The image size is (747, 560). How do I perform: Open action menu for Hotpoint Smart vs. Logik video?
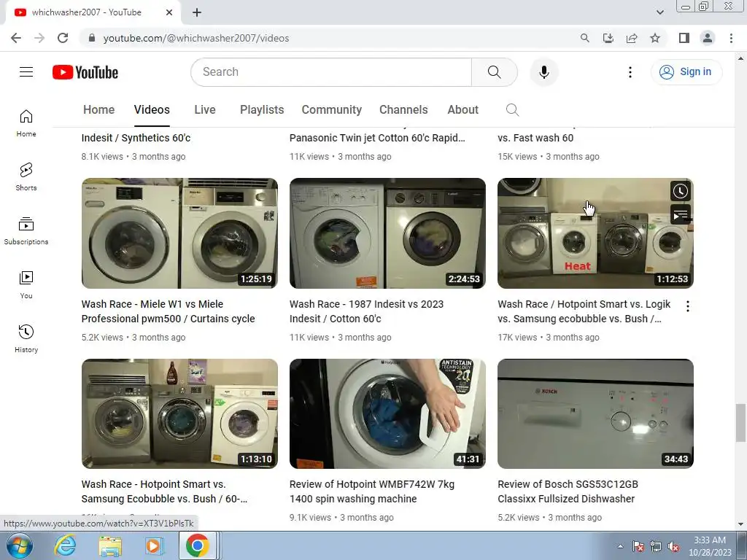click(x=687, y=306)
